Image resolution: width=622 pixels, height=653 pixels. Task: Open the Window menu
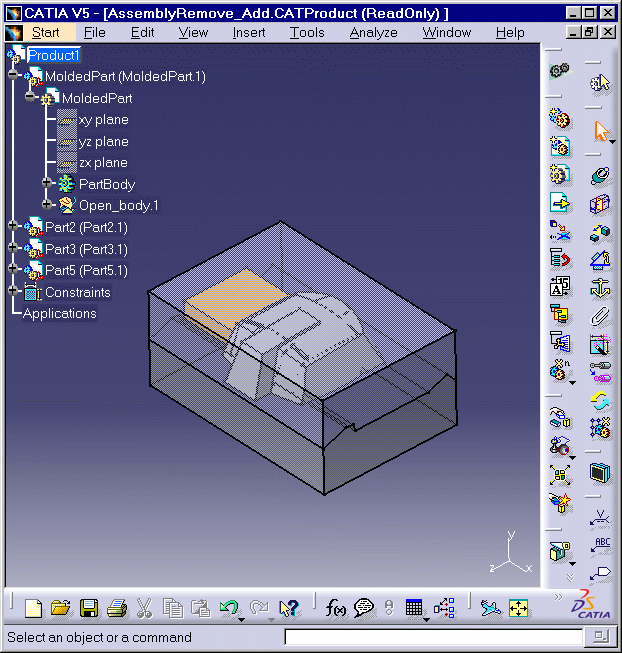point(447,32)
